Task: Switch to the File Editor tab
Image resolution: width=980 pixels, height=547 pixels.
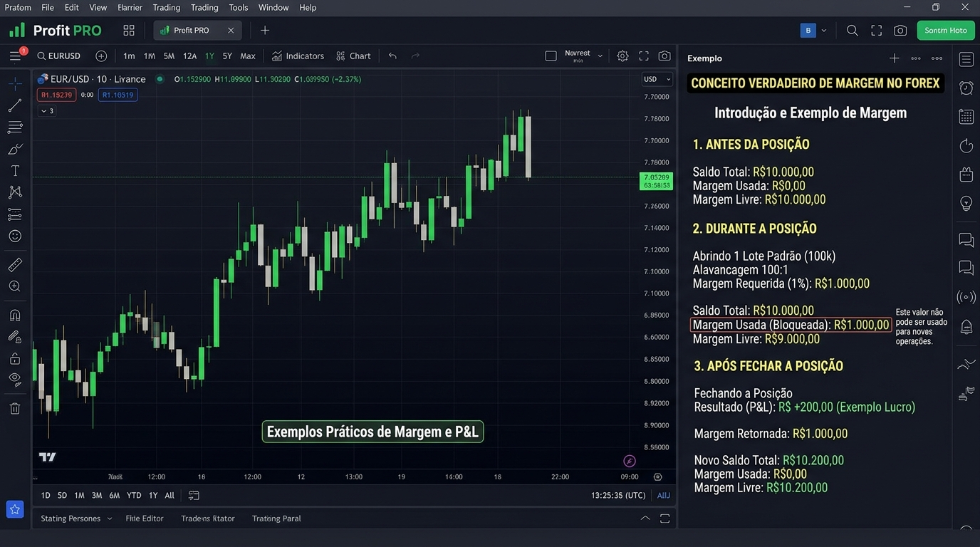Action: 145,519
